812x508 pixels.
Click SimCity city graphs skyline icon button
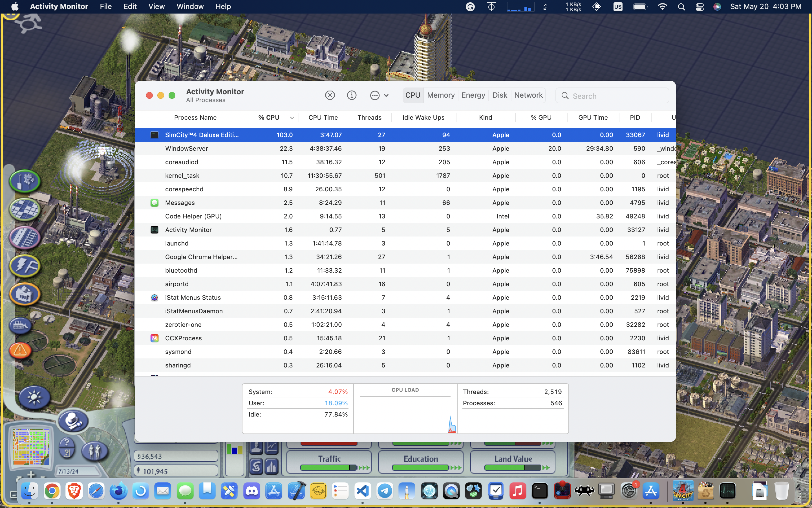[x=272, y=467]
